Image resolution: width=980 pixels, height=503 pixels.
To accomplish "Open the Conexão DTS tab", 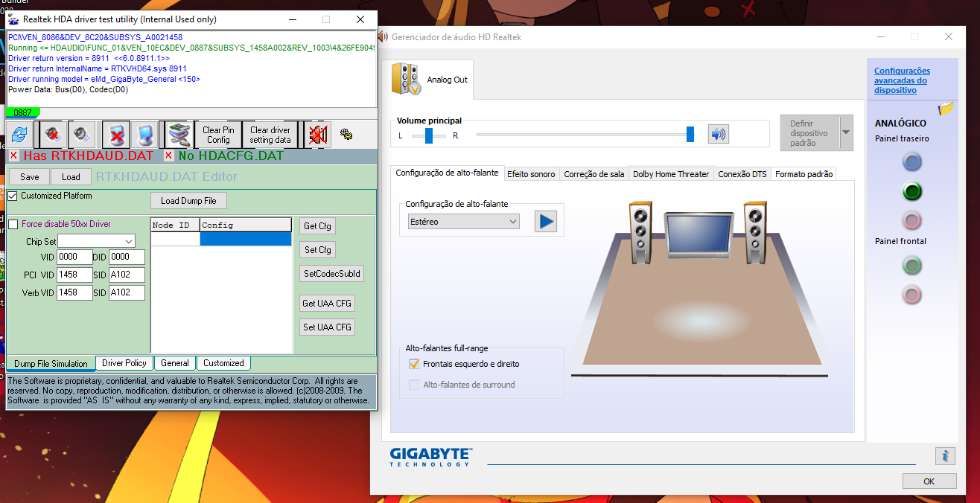I will 742,174.
